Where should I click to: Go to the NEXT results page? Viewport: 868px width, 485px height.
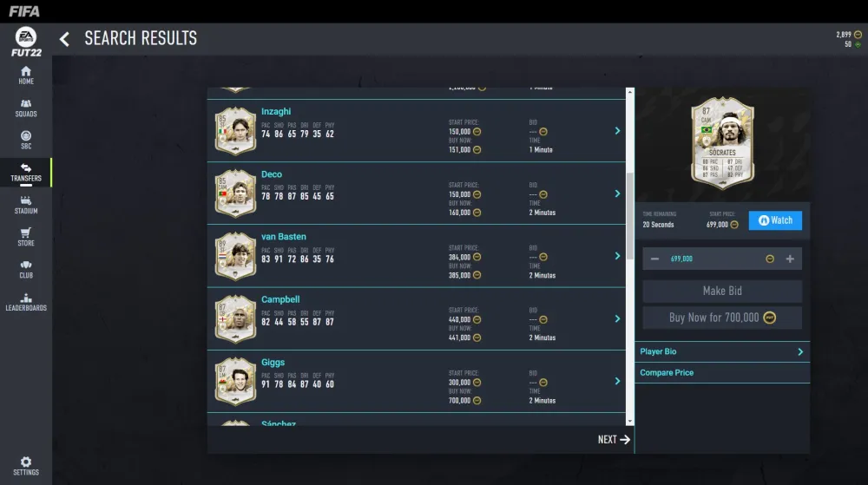coord(614,440)
